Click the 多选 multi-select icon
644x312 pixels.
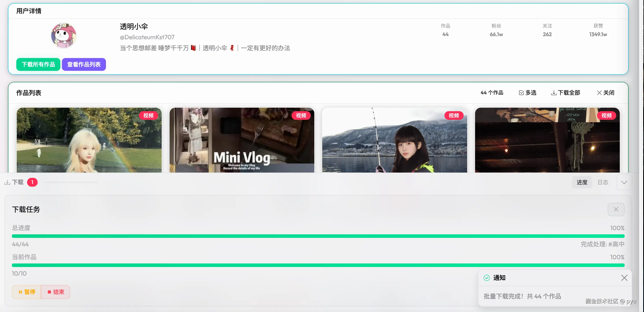click(x=521, y=92)
